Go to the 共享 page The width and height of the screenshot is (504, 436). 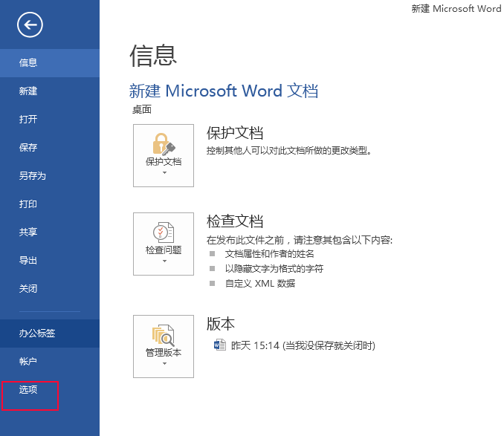pos(50,232)
